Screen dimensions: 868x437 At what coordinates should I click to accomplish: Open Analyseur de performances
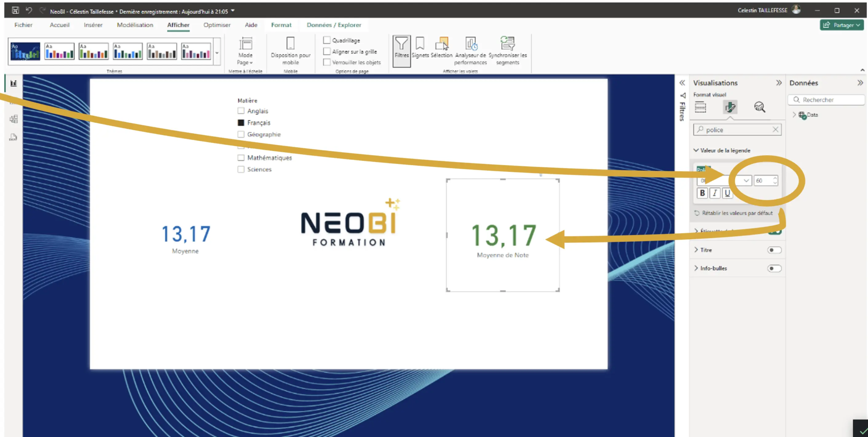470,51
